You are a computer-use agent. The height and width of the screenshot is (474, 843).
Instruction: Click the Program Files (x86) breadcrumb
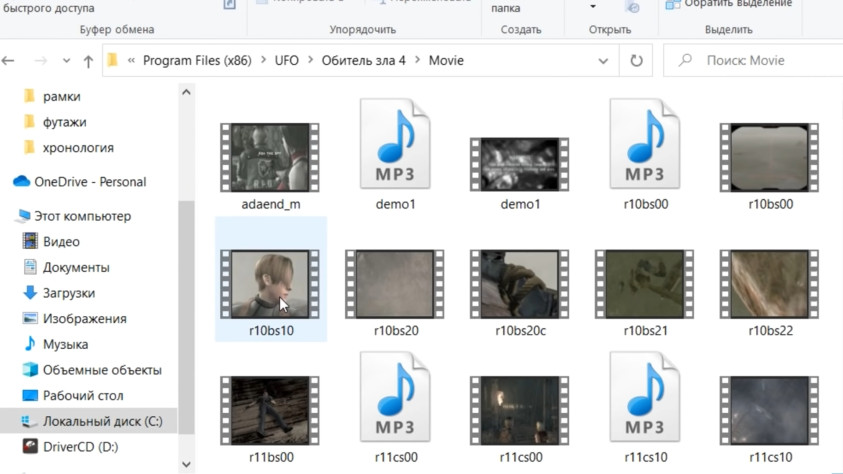pyautogui.click(x=197, y=60)
